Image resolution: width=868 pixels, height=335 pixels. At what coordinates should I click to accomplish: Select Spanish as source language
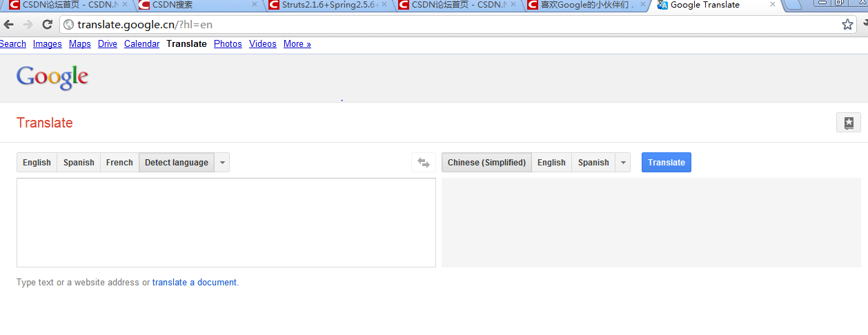pyautogui.click(x=79, y=163)
